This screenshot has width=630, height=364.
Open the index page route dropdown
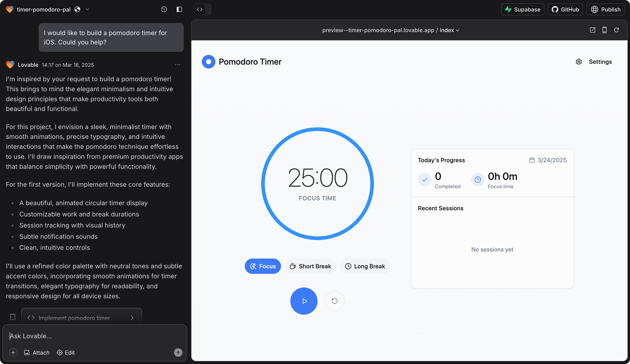pos(450,30)
